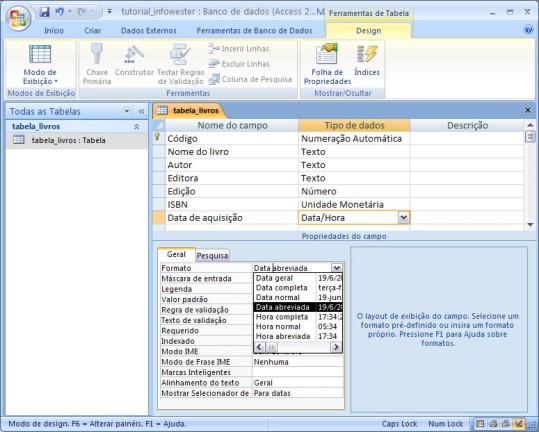Save with the floppy disk icon
The width and height of the screenshot is (539, 432).
tap(45, 12)
